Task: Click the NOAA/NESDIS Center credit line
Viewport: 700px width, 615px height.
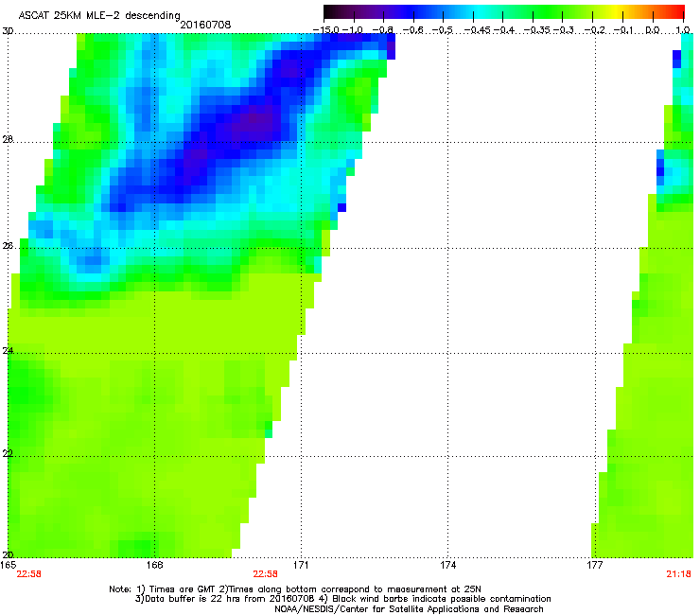Action: click(x=409, y=608)
